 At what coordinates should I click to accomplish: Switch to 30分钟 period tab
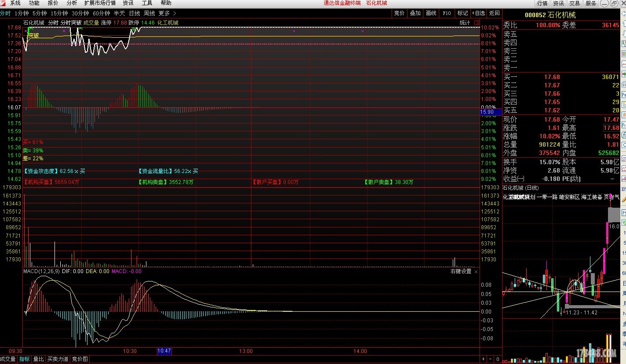pyautogui.click(x=80, y=13)
